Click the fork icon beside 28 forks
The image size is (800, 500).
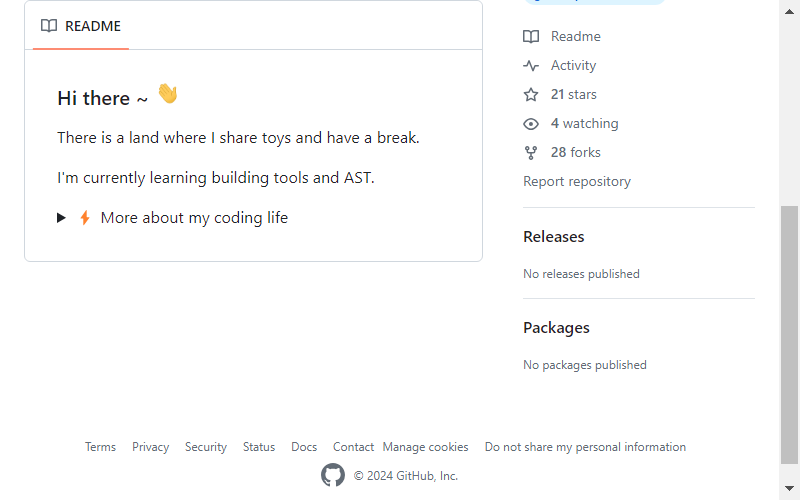(x=531, y=153)
